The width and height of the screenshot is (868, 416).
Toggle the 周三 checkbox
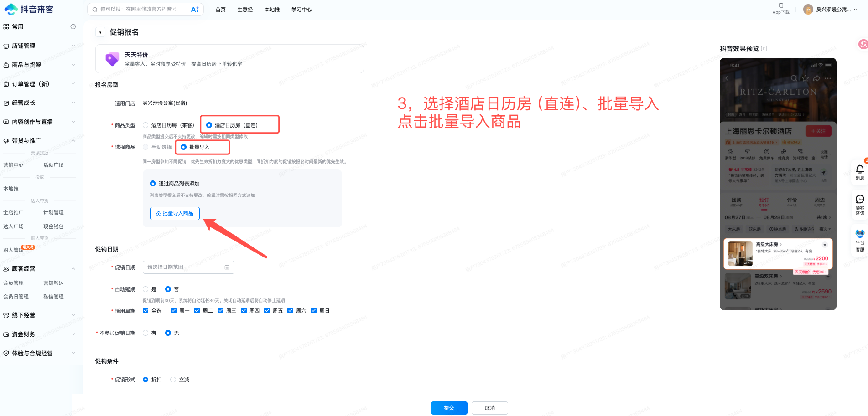[x=220, y=311]
